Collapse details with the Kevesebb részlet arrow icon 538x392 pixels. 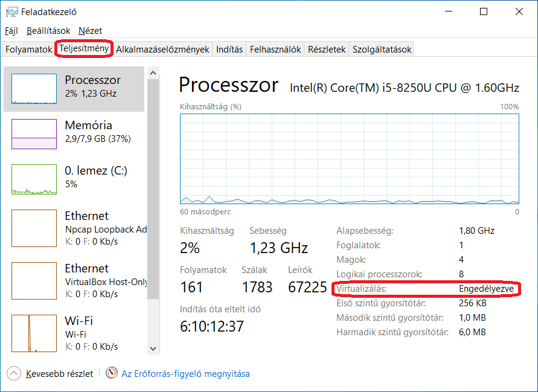pos(14,373)
